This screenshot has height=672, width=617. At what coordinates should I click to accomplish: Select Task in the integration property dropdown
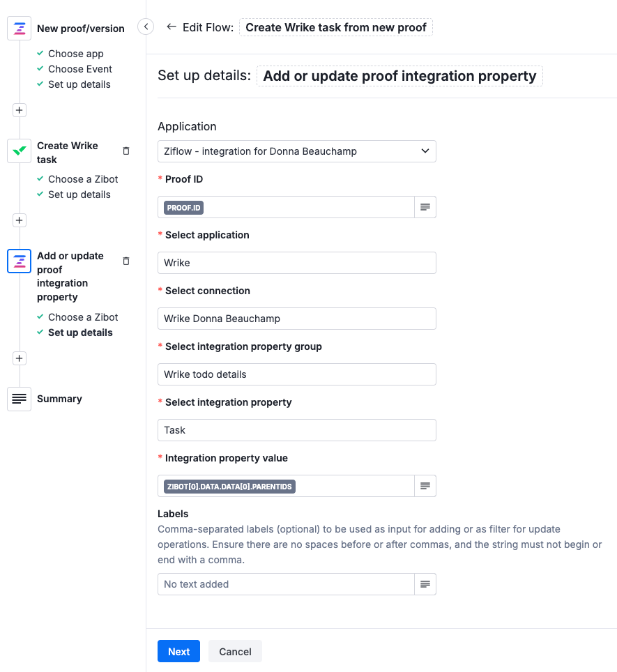(x=296, y=430)
